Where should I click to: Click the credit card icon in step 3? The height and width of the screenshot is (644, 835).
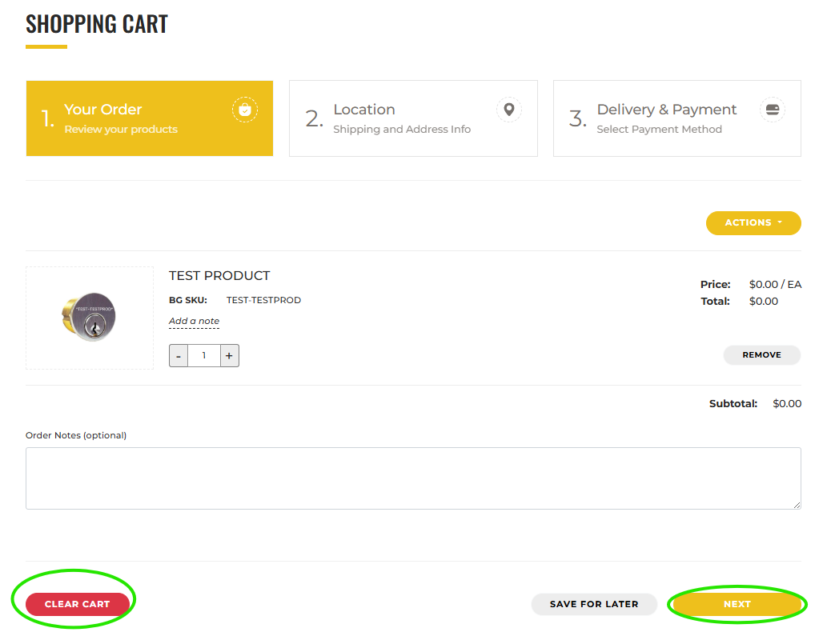[x=773, y=110]
